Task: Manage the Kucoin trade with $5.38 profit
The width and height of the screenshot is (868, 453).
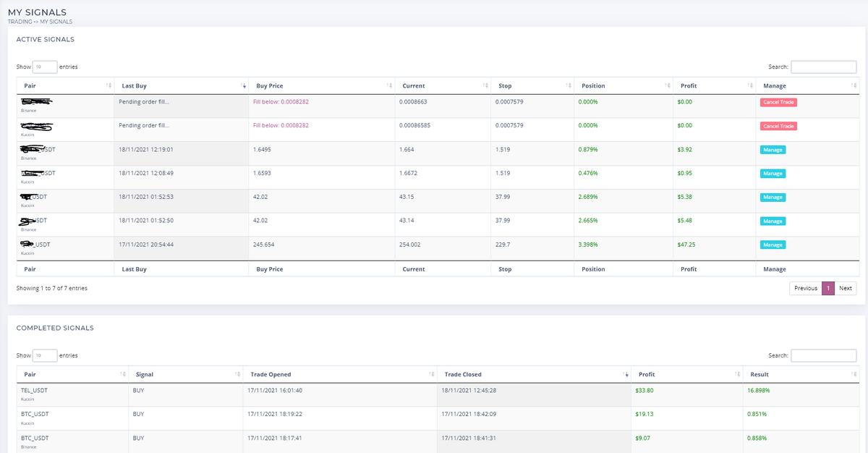Action: pos(773,198)
